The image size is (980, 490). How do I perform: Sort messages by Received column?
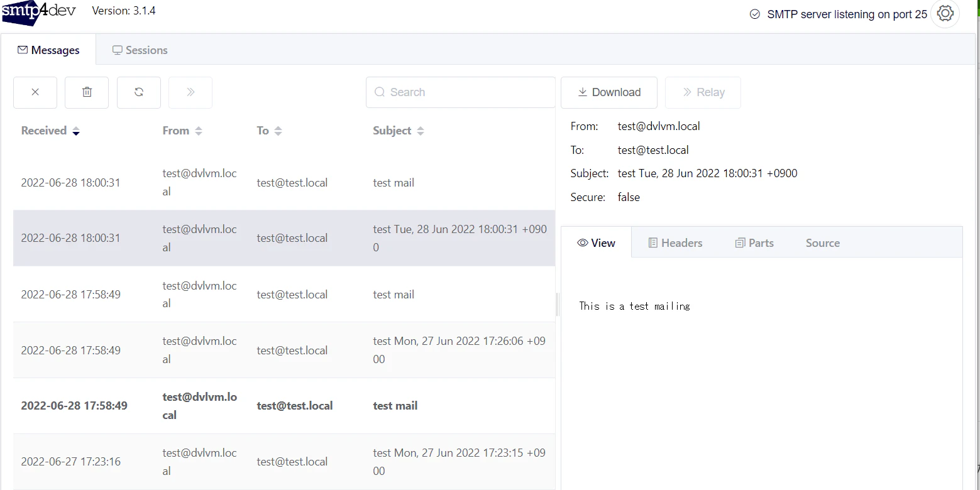(50, 131)
